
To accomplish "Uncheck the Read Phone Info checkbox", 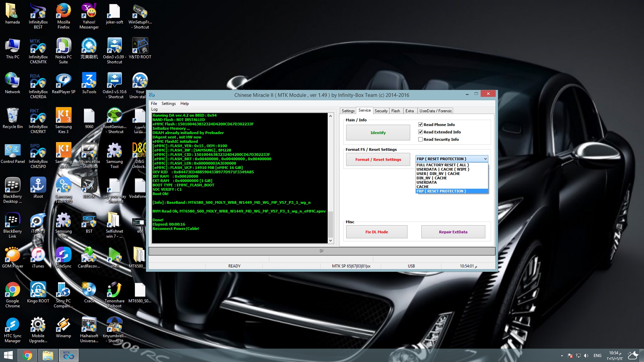I will [x=420, y=125].
